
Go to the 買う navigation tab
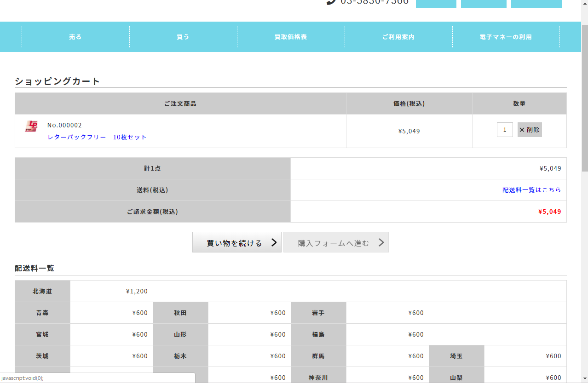click(x=183, y=37)
